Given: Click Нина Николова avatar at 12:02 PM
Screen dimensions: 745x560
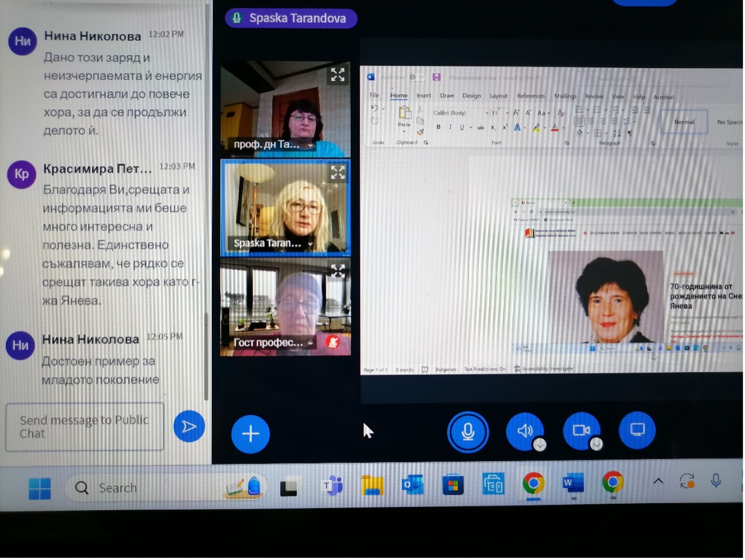Looking at the screenshot, I should tap(23, 41).
